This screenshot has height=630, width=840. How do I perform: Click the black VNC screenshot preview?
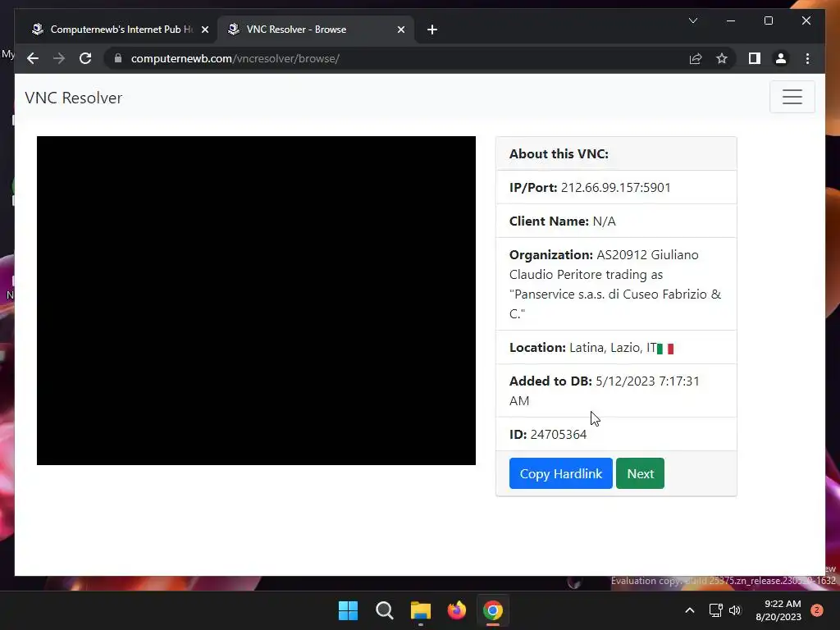pos(256,300)
